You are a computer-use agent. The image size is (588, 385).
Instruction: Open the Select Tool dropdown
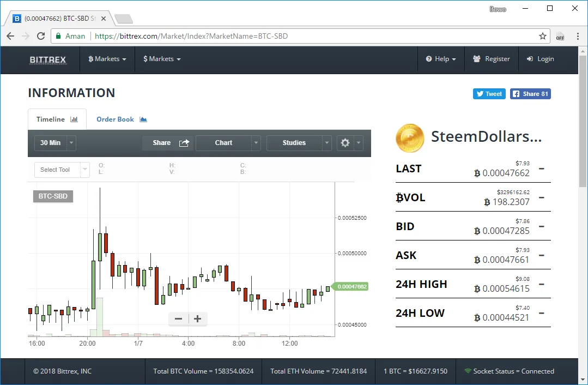pos(62,170)
